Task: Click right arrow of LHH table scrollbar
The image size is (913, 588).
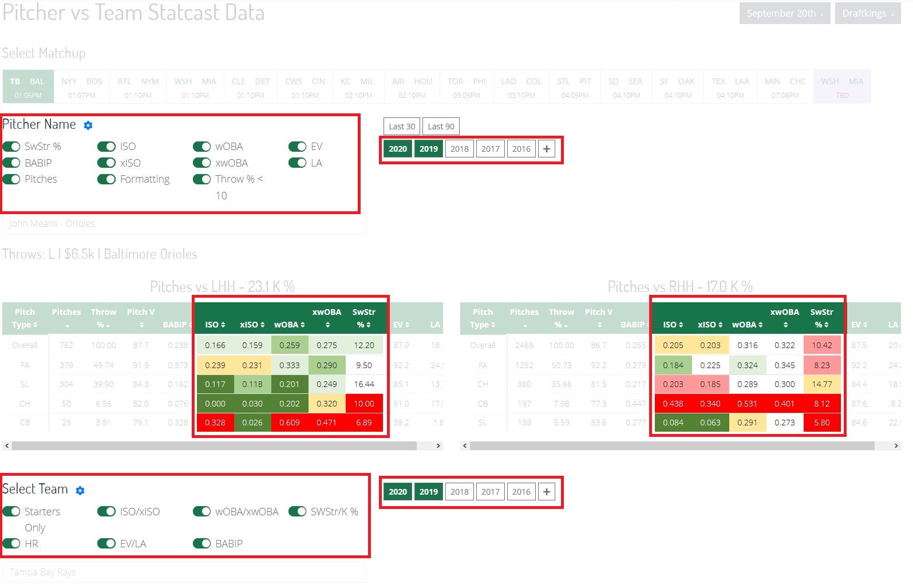Action: (x=438, y=445)
